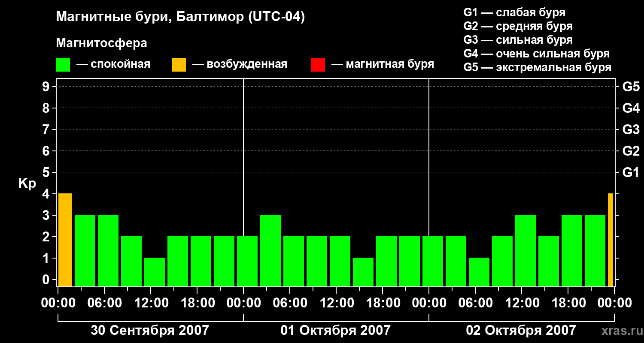644x343 pixels.
Task: Click legend line 'G3 — сильная буря'
Action: tap(518, 40)
